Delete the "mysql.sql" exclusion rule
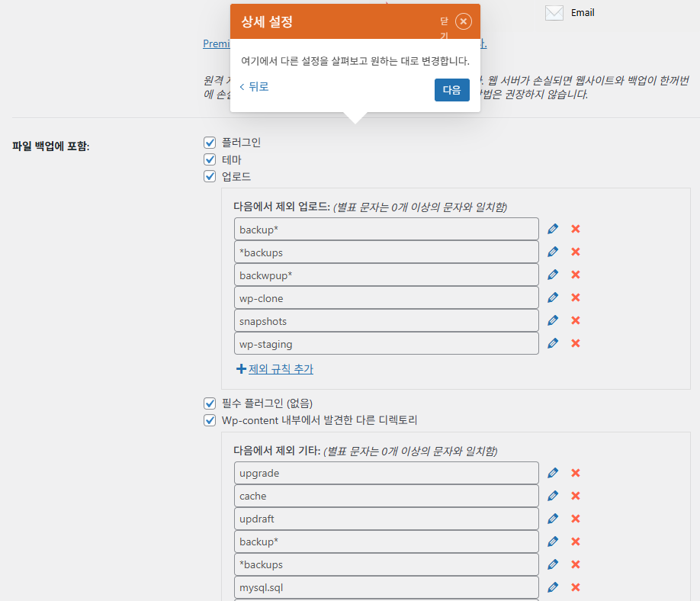This screenshot has height=601, width=700. pos(575,587)
